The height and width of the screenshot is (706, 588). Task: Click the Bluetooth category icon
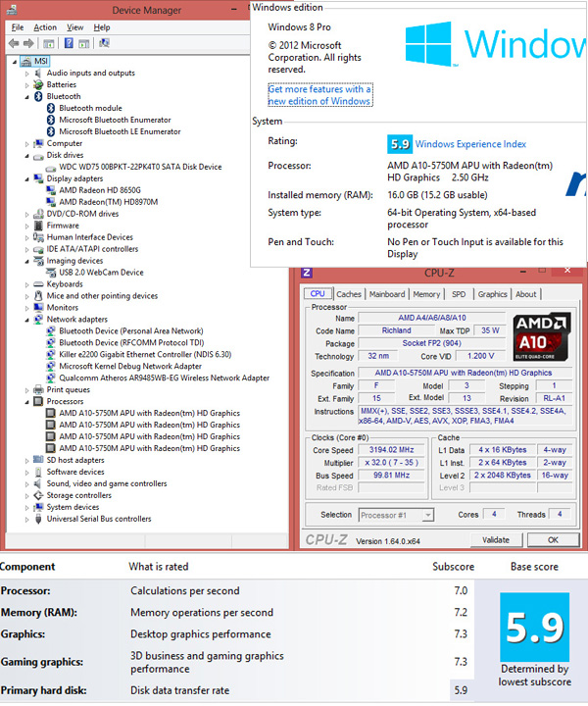pos(38,96)
